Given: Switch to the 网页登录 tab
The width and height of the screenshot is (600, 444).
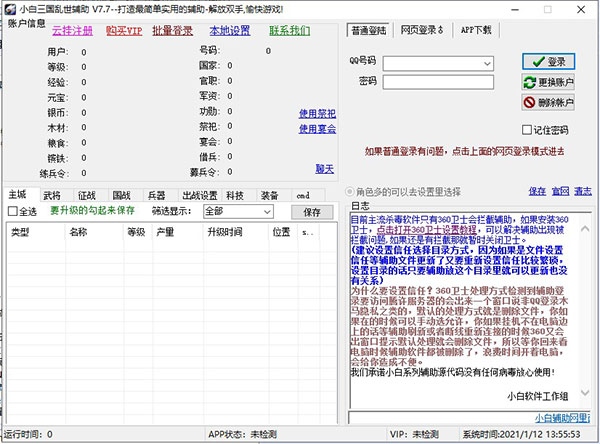Looking at the screenshot, I should tap(422, 30).
